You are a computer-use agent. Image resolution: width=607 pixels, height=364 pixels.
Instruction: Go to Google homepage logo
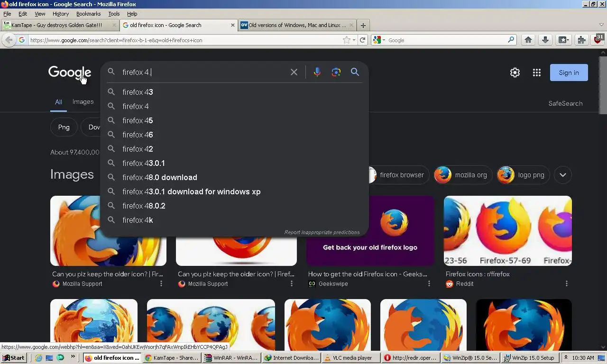(70, 73)
